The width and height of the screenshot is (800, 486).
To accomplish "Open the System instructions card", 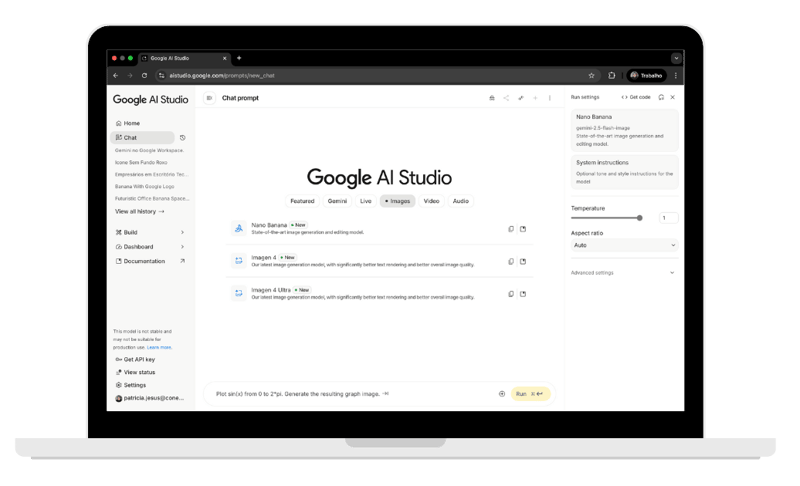I will tap(624, 172).
